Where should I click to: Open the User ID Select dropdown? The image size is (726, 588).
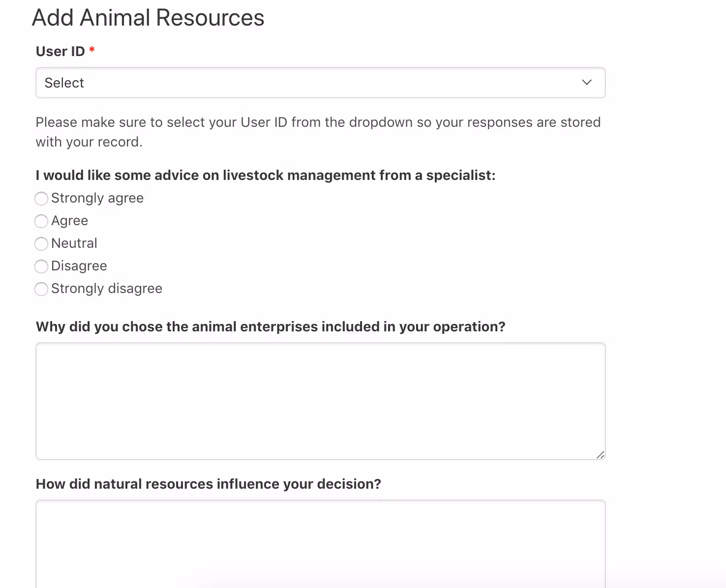(x=320, y=83)
